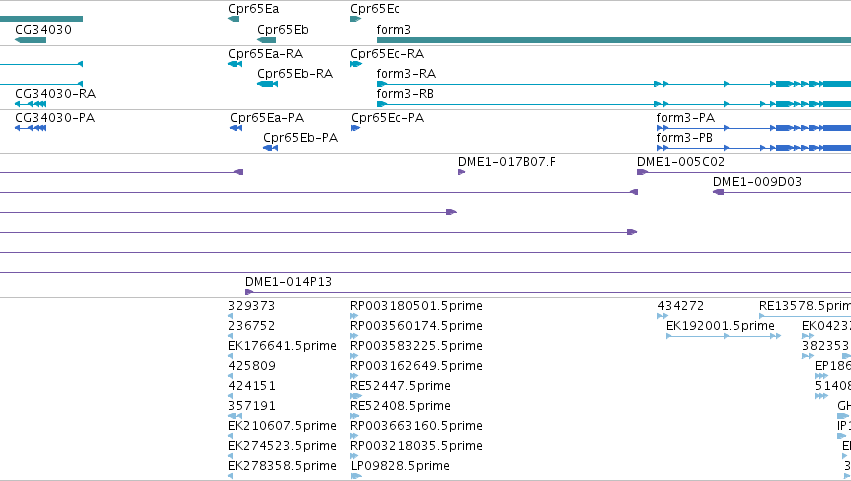Click the long form3 gene bar
The width and height of the screenshot is (851, 481).
tap(614, 40)
